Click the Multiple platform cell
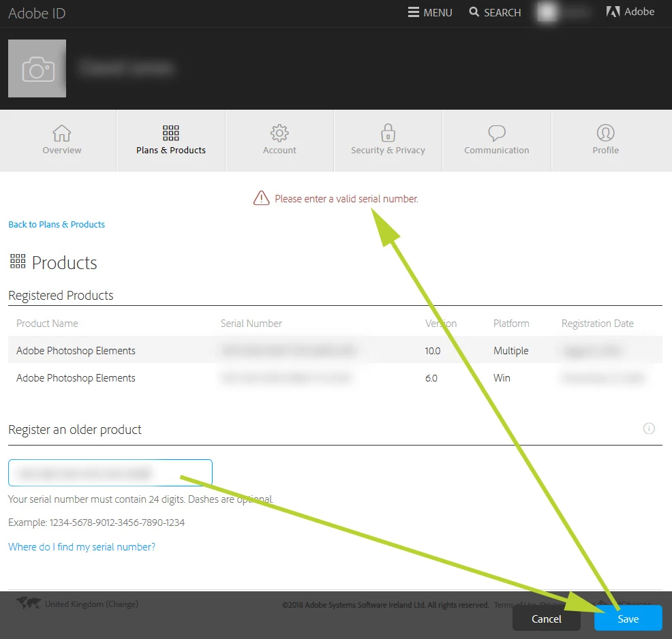 [x=511, y=351]
